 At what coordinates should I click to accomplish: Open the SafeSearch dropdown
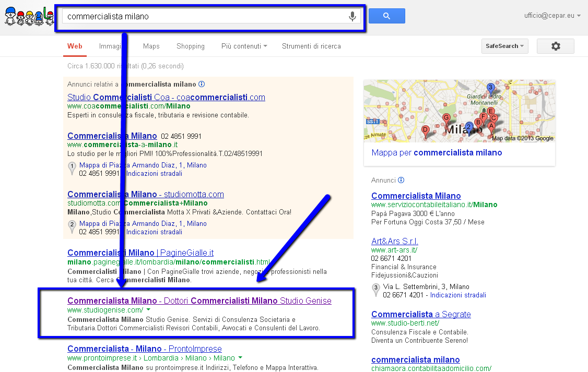coord(505,46)
